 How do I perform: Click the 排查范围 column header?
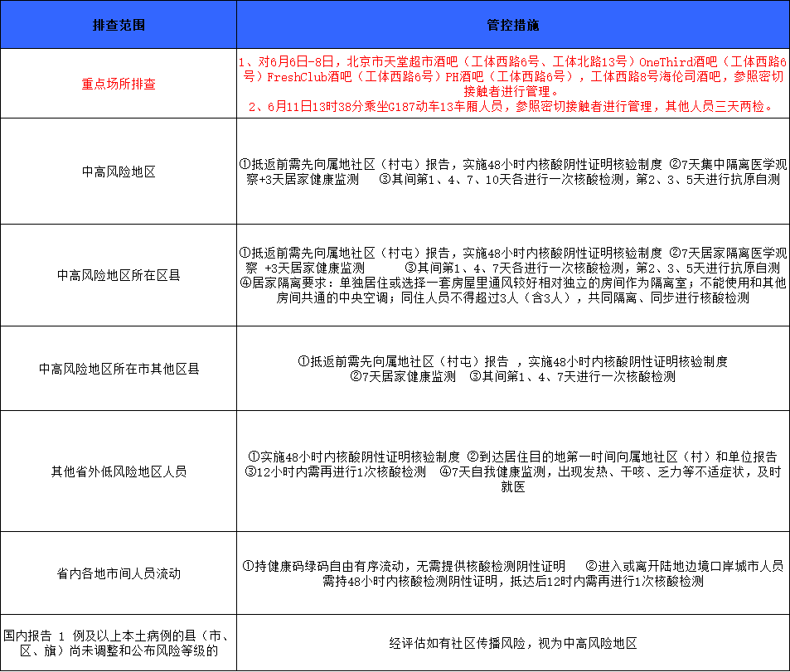tap(119, 25)
